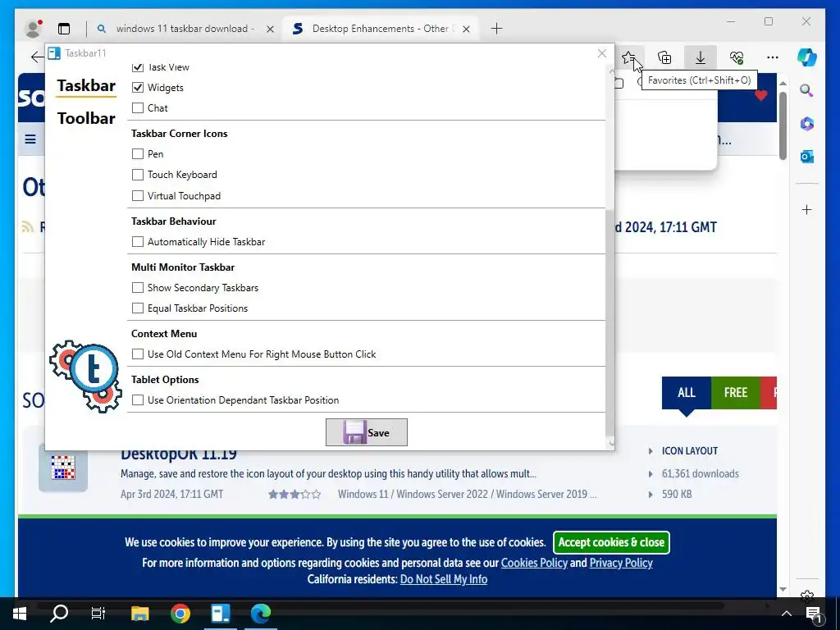Click the Taskbar11 scroll down arrow

pos(611,443)
